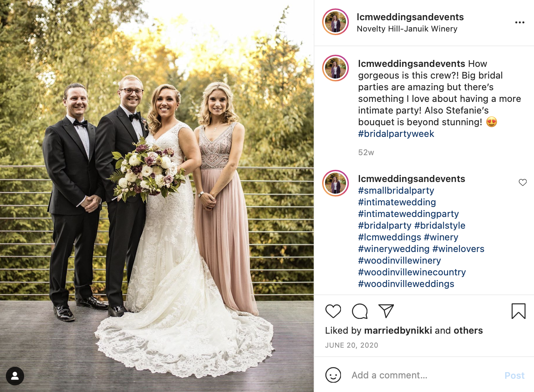Open the #smallbridalparty hashtag
534x392 pixels.
pos(396,191)
